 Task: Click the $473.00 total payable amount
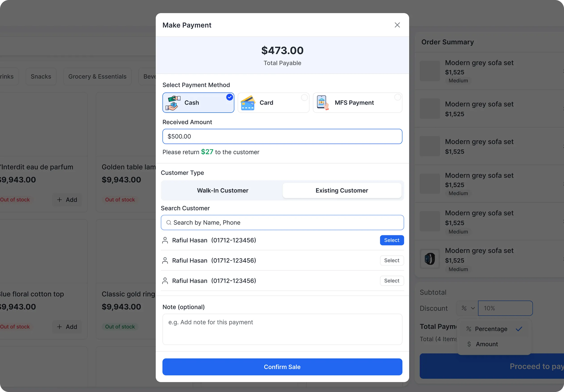pyautogui.click(x=282, y=50)
